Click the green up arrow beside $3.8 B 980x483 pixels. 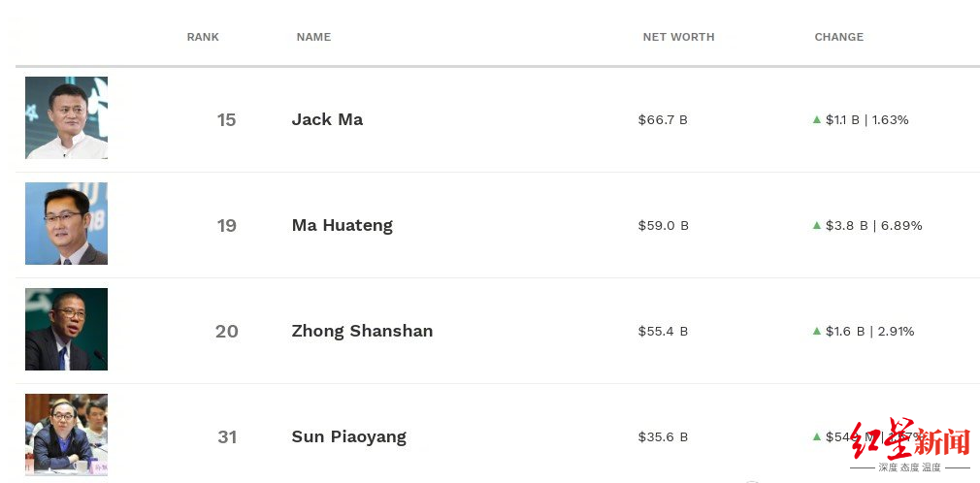[817, 225]
